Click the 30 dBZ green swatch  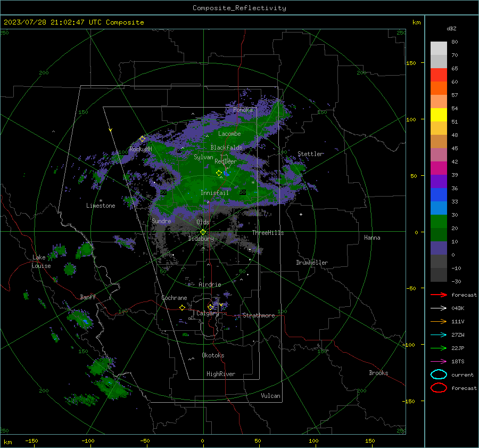click(439, 222)
